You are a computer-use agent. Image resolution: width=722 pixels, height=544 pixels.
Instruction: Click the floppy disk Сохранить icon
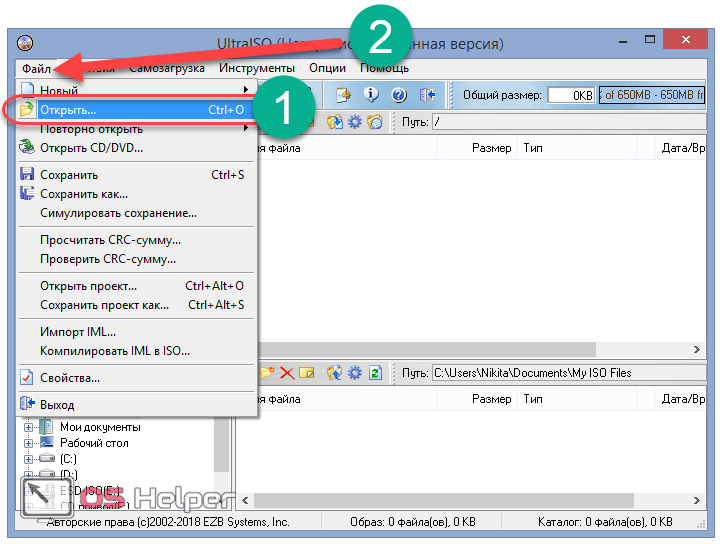27,174
